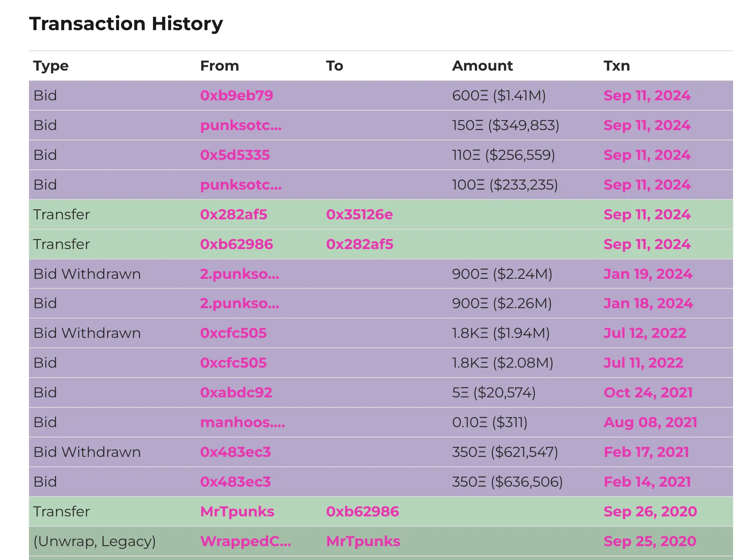The height and width of the screenshot is (560, 739).
Task: Open the 0xb9eb79 bidder address link
Action: point(237,96)
